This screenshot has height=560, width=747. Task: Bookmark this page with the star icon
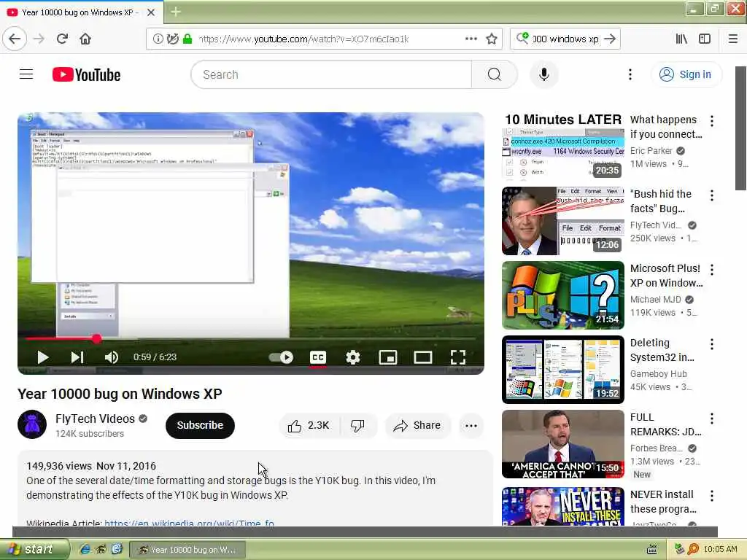click(492, 39)
